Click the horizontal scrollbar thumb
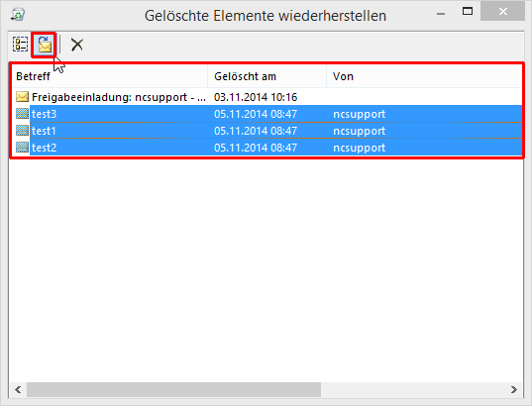The image size is (532, 406). pos(173,390)
